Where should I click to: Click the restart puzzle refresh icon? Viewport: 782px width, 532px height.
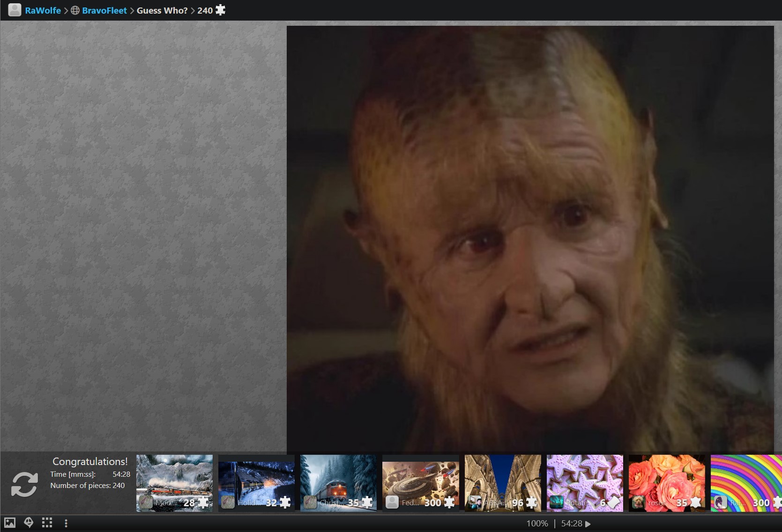pyautogui.click(x=24, y=484)
